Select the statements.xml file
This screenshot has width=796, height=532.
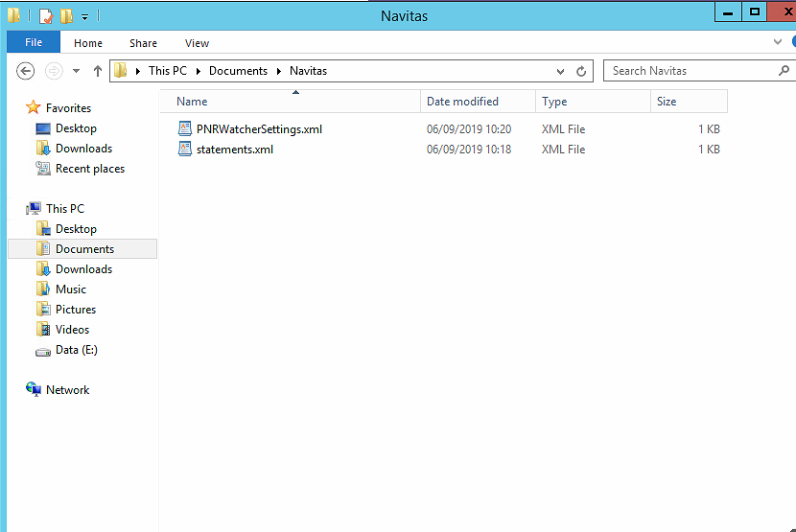235,150
